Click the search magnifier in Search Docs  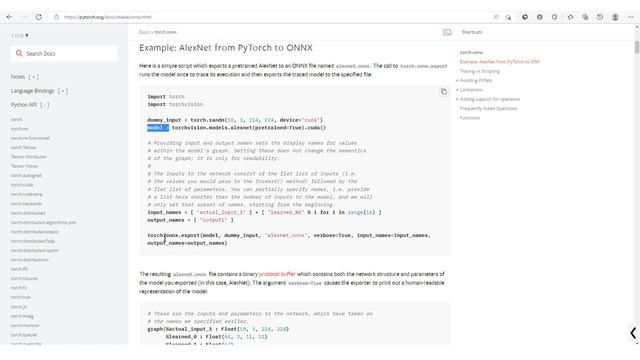point(19,53)
